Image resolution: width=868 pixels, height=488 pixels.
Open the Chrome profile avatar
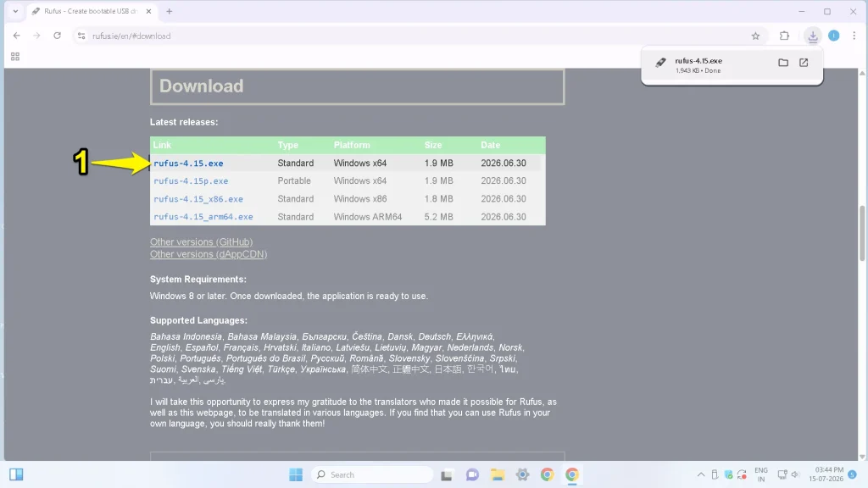[x=834, y=36]
